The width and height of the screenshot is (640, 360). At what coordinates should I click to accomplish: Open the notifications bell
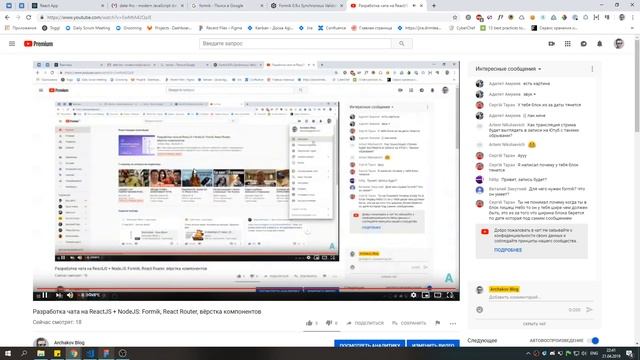tap(600, 44)
